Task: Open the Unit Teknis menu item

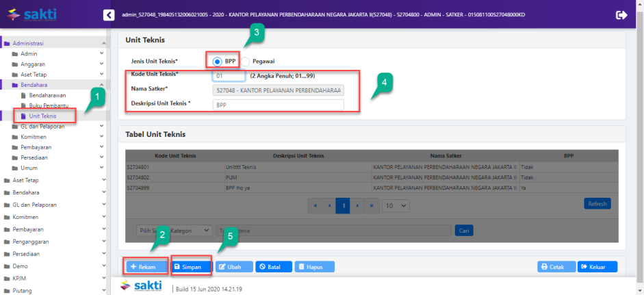Action: (x=42, y=116)
